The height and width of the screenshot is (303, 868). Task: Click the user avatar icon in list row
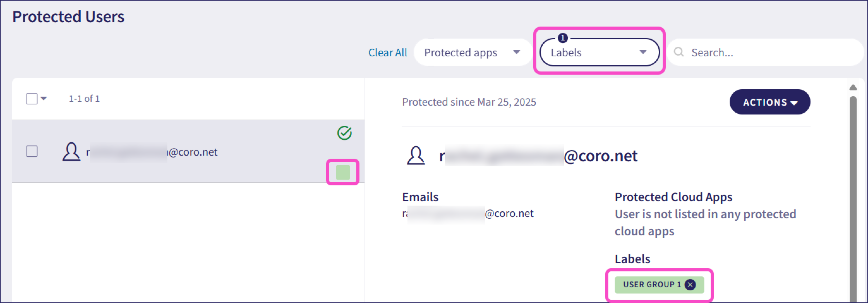[x=71, y=151]
